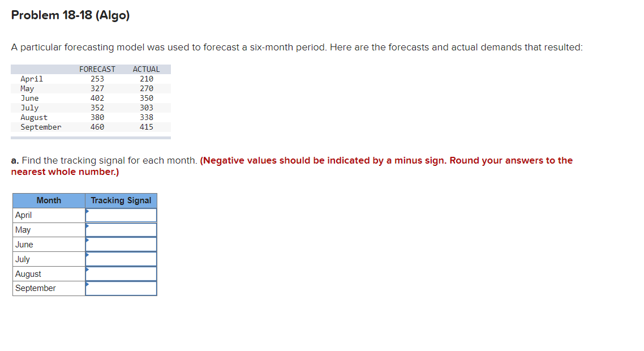Click the April tracking signal input field

coord(121,215)
